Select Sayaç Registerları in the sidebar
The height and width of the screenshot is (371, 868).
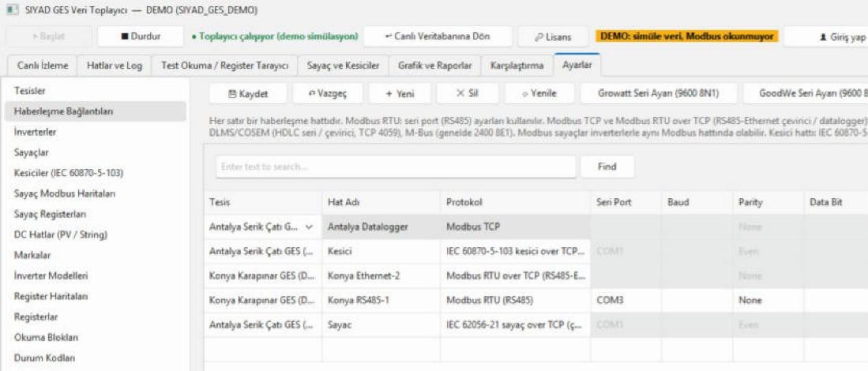(94, 214)
